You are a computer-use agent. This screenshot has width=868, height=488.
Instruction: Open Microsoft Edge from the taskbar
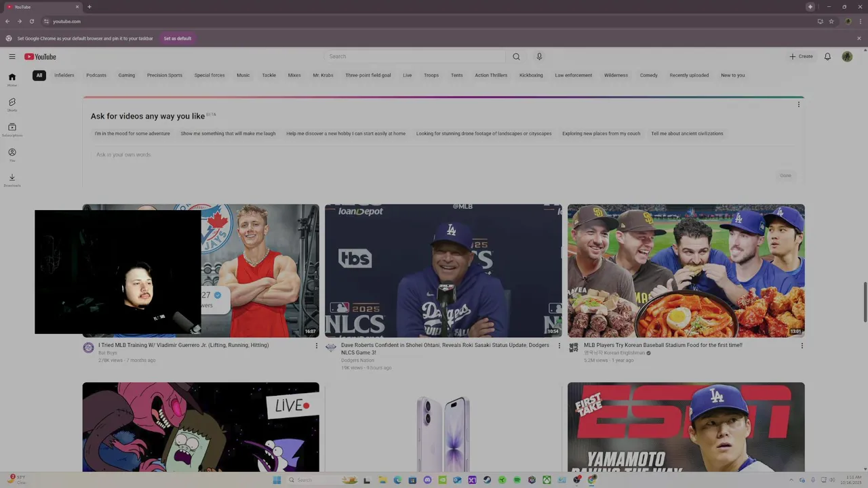click(x=397, y=480)
